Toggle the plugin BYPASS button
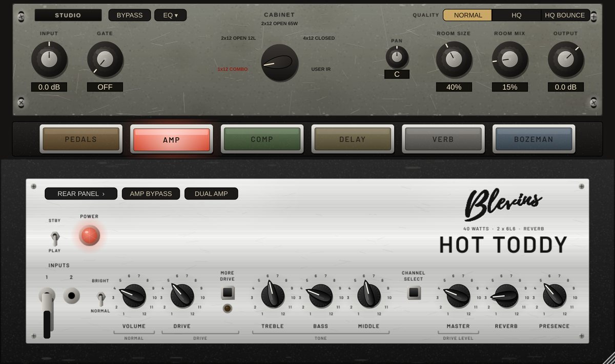Viewport: 615px width, 364px height. [130, 15]
